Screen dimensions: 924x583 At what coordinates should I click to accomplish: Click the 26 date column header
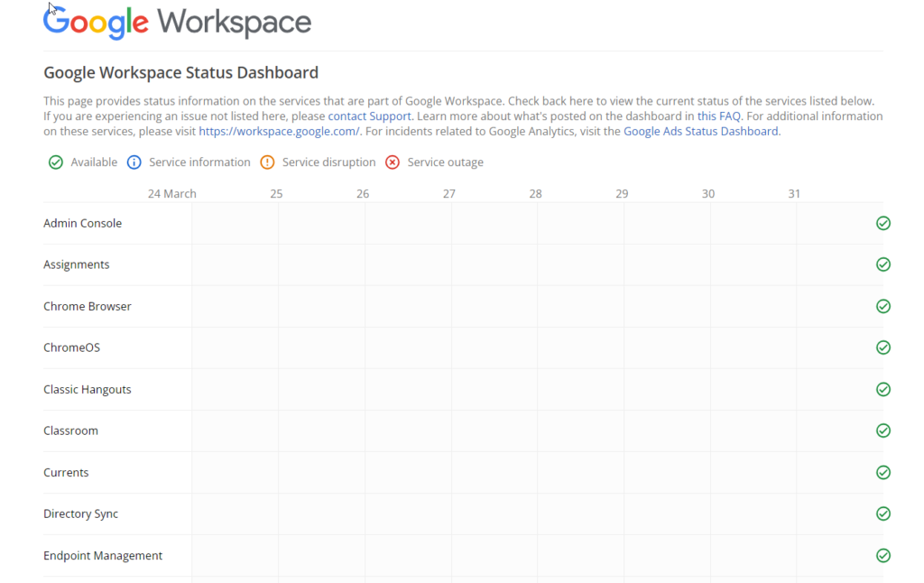point(363,194)
